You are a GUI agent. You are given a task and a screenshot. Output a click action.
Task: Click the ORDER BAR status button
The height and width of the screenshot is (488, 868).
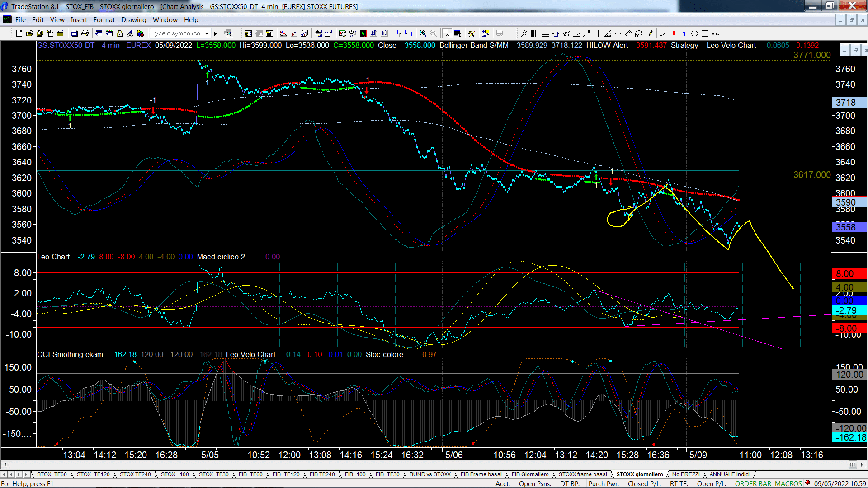753,483
